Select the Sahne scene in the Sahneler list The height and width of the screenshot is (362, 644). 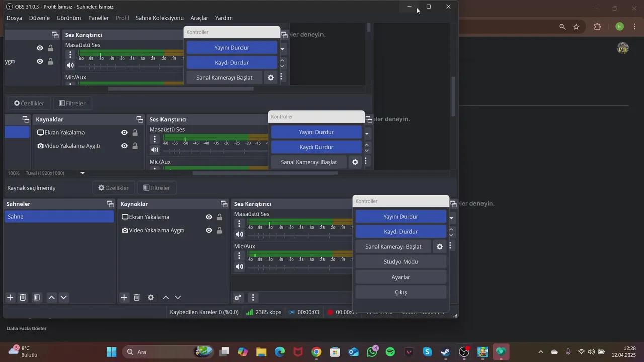(59, 217)
